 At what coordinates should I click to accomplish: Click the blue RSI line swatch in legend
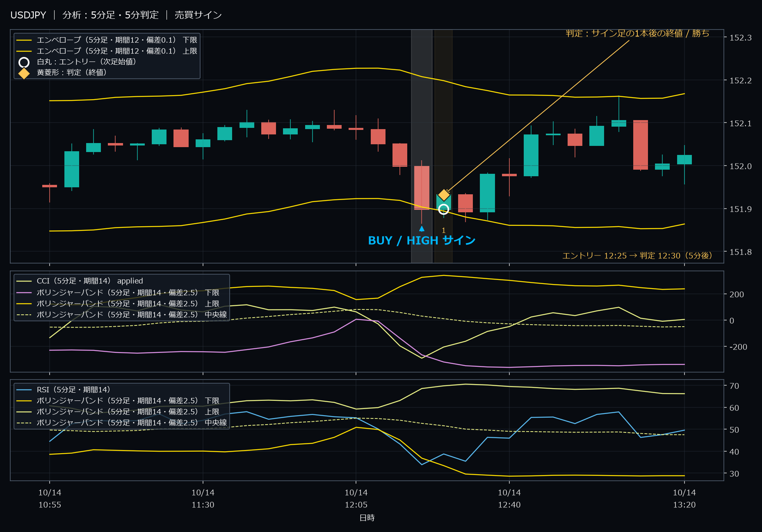pyautogui.click(x=24, y=390)
